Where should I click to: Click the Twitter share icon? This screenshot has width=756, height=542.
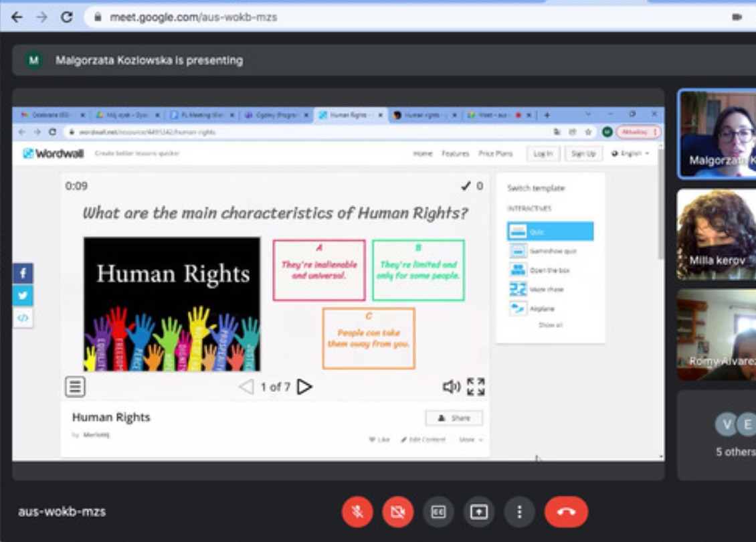23,295
